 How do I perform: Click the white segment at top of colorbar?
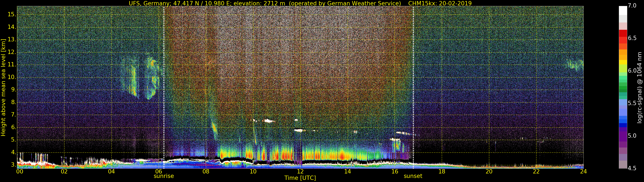[x=623, y=10]
